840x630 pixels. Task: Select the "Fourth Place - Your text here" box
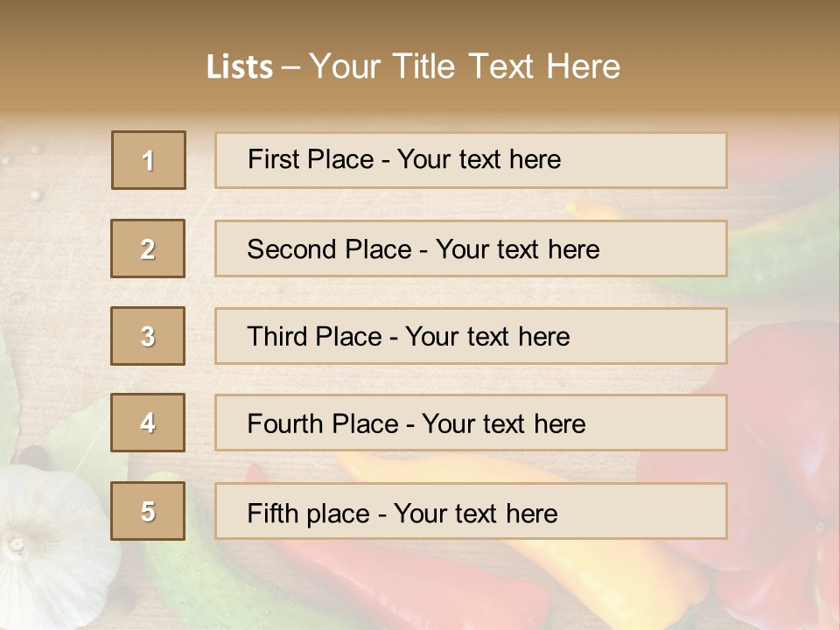(x=471, y=423)
